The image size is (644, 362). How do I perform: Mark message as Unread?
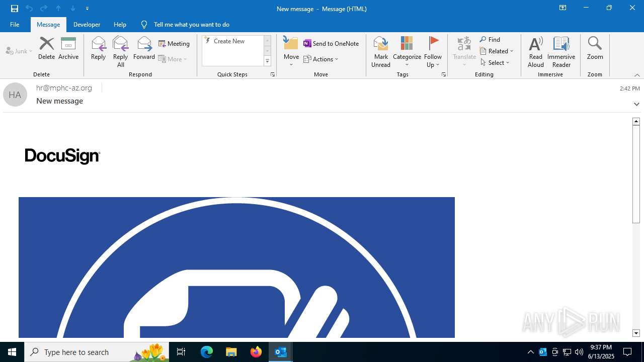click(381, 52)
